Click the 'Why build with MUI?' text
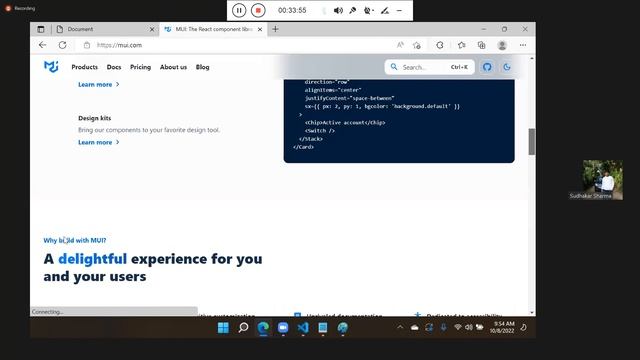Viewport: 640px width, 360px height. 75,240
